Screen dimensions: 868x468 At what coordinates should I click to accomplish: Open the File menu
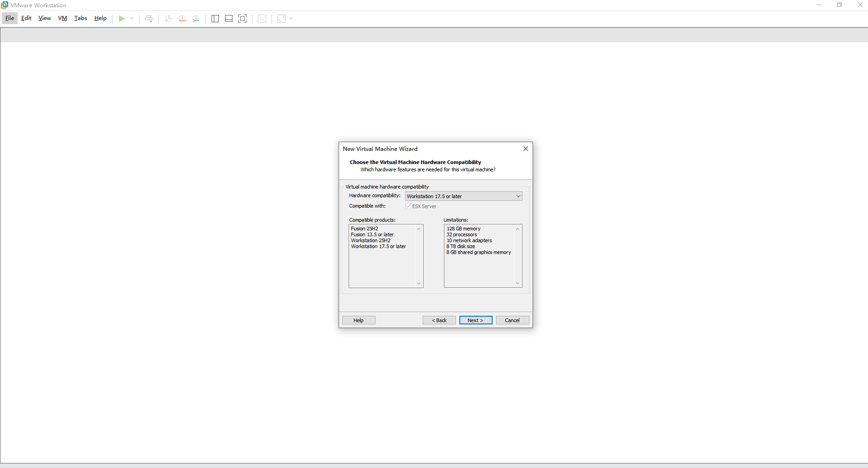tap(10, 18)
